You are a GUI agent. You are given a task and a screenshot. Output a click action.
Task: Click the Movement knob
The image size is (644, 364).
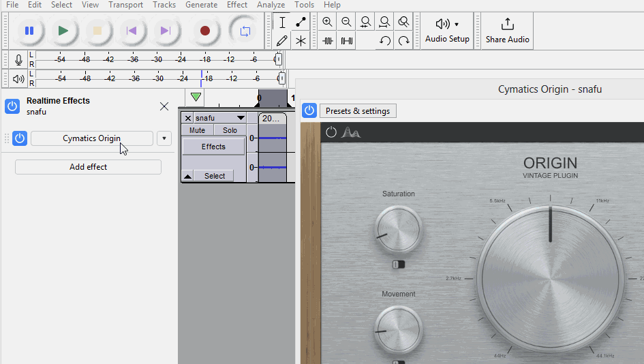tap(399, 329)
